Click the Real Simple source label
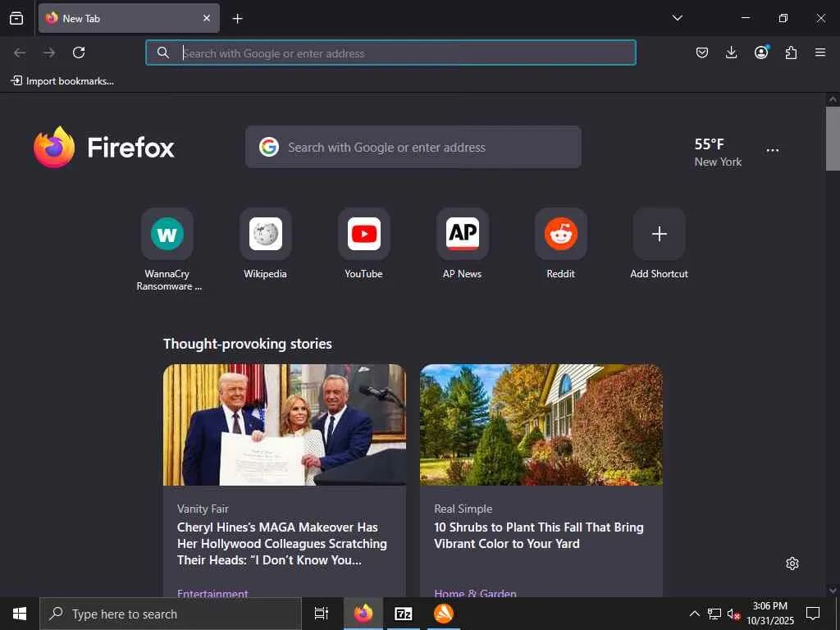The height and width of the screenshot is (630, 840). tap(463, 509)
